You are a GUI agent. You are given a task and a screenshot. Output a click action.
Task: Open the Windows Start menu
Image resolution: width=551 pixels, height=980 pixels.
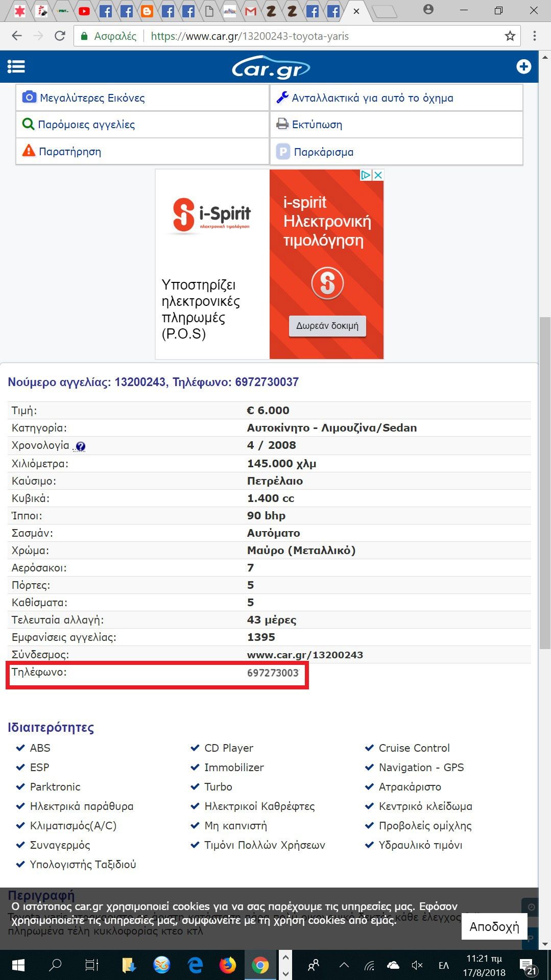pyautogui.click(x=18, y=965)
